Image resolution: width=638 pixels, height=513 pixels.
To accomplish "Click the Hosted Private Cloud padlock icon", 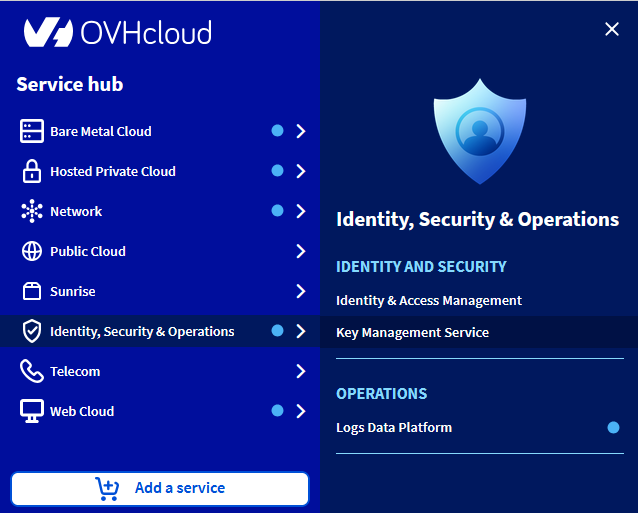I will tap(32, 171).
